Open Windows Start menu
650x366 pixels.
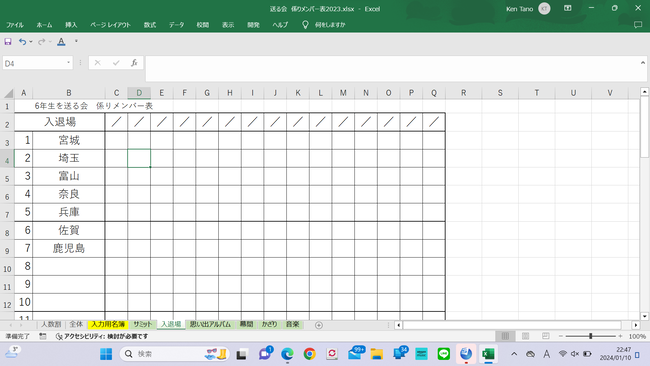coord(106,354)
